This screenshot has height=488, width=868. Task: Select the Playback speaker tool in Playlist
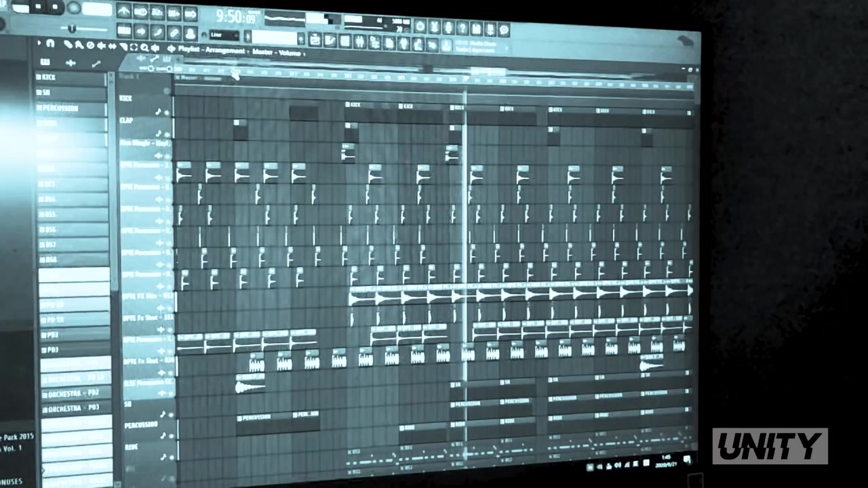tap(155, 48)
